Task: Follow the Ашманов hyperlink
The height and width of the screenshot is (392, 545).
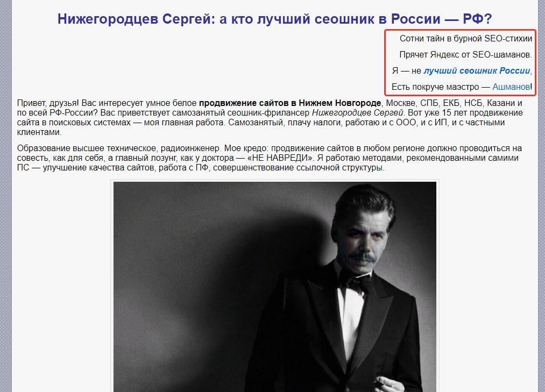Action: click(x=511, y=87)
